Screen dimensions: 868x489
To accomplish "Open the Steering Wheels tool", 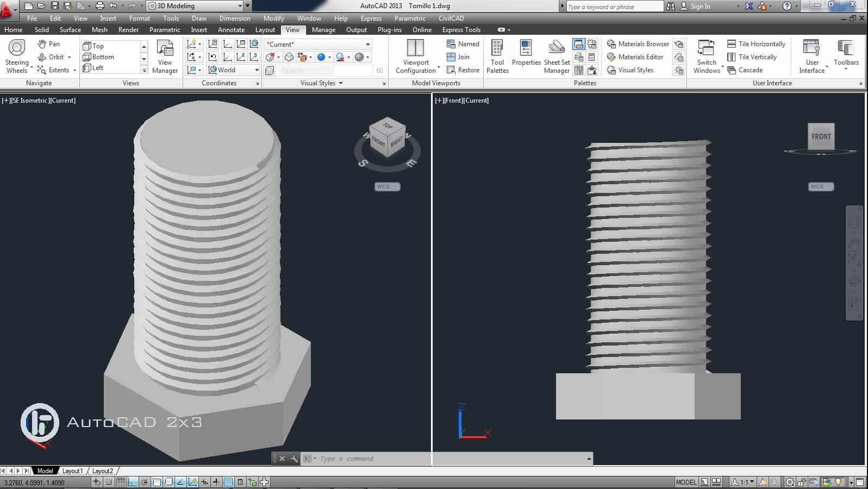I will 17,56.
